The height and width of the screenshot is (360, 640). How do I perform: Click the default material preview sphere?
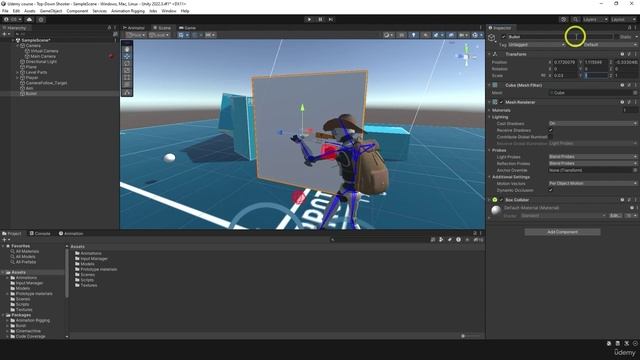pos(496,210)
